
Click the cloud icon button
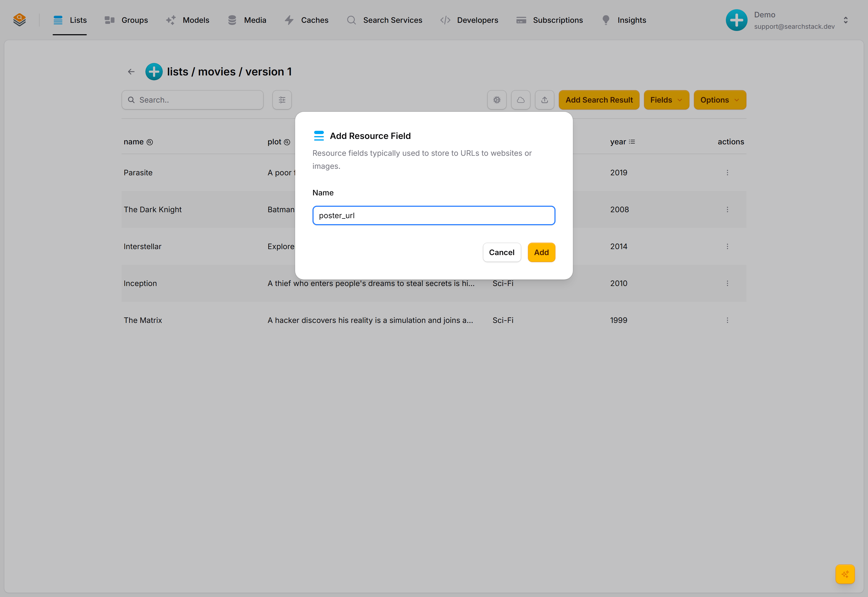(521, 100)
